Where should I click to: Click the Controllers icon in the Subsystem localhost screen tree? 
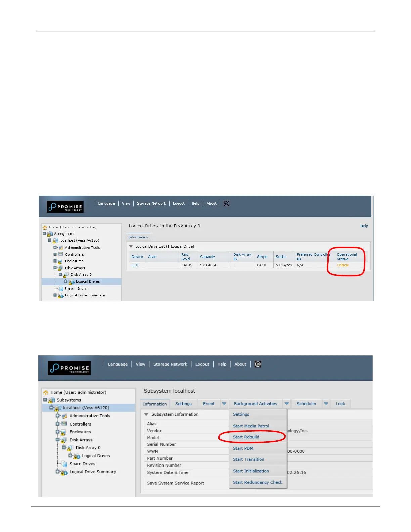pyautogui.click(x=64, y=424)
